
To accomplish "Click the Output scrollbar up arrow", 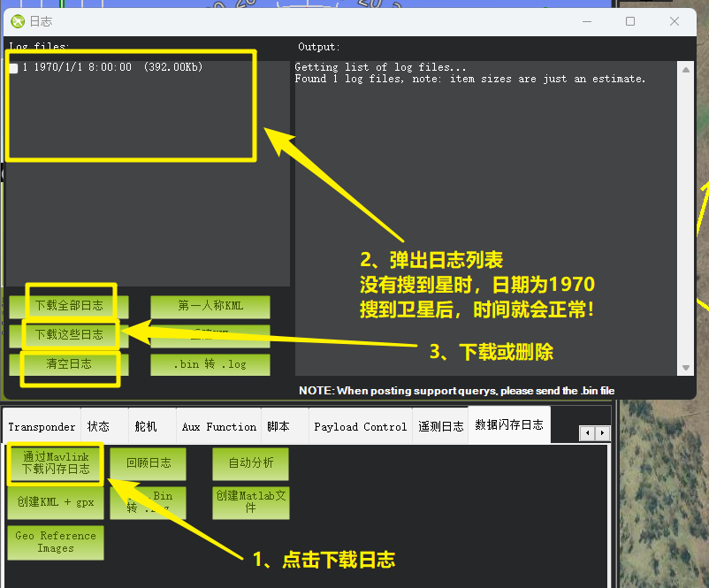I will (686, 67).
